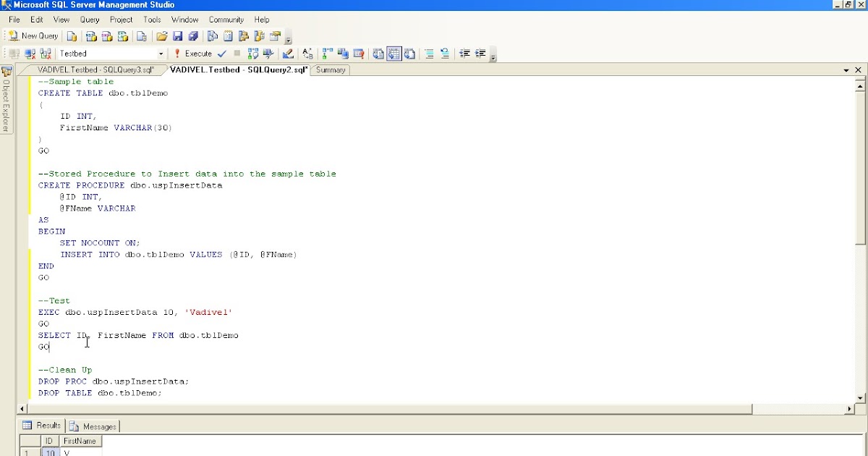This screenshot has width=868, height=456.
Task: Increase indent of selected text
Action: pyautogui.click(x=480, y=53)
